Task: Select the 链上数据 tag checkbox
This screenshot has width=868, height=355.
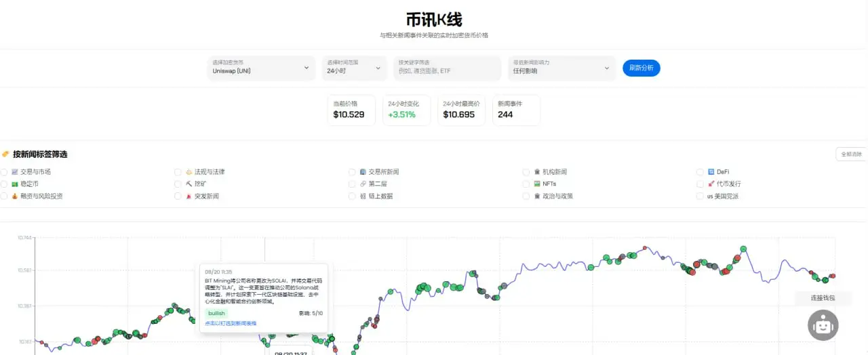Action: click(x=352, y=196)
